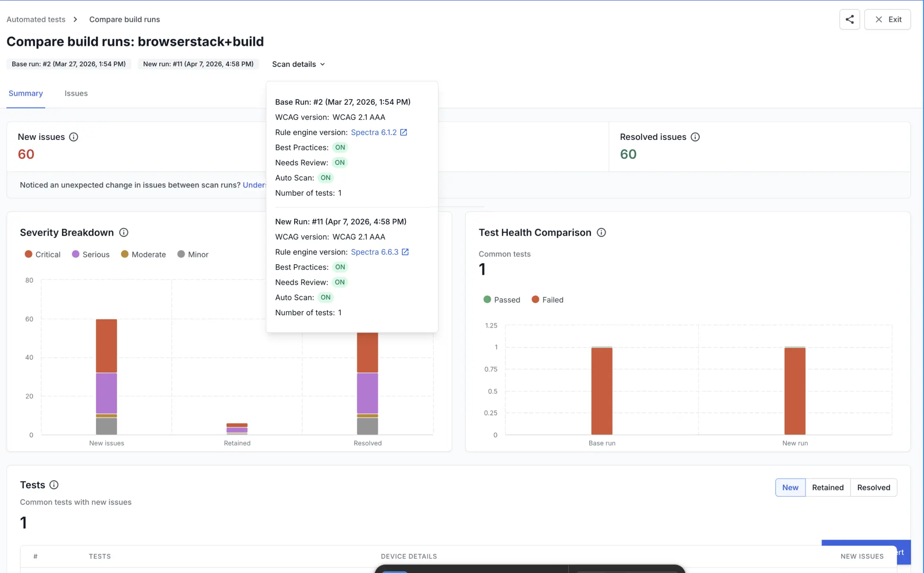Viewport: 924px width, 573px height.
Task: Open the external link icon beside Spectra 6.6.3
Action: [x=405, y=252]
